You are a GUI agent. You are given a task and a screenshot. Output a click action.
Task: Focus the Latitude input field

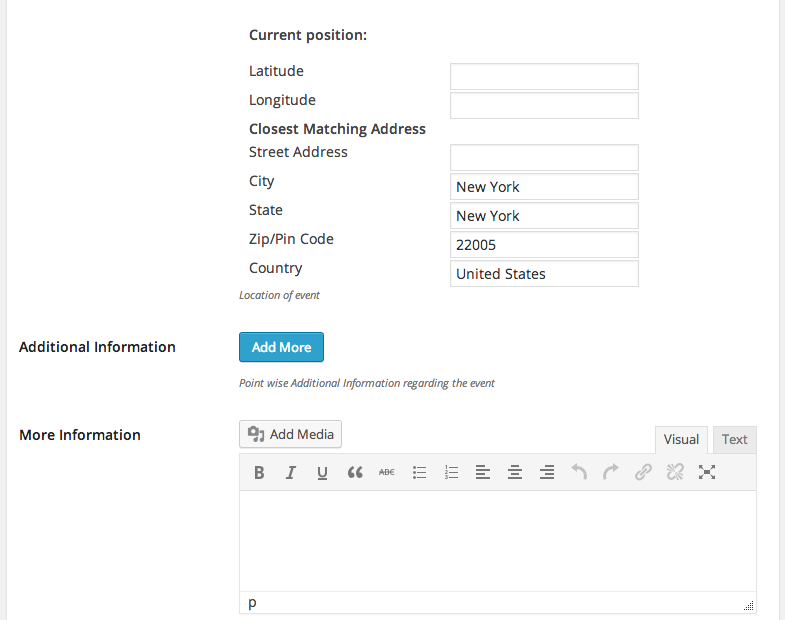pos(544,77)
